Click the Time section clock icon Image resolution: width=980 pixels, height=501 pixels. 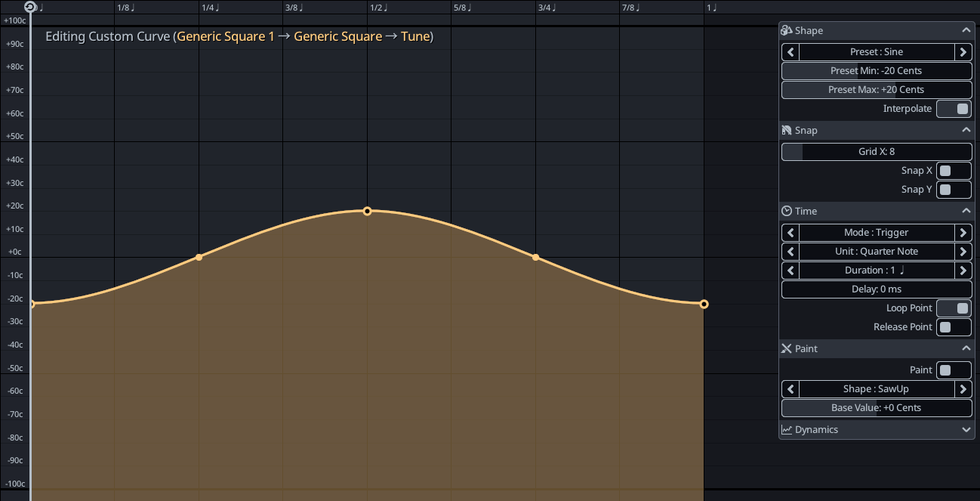pos(787,211)
